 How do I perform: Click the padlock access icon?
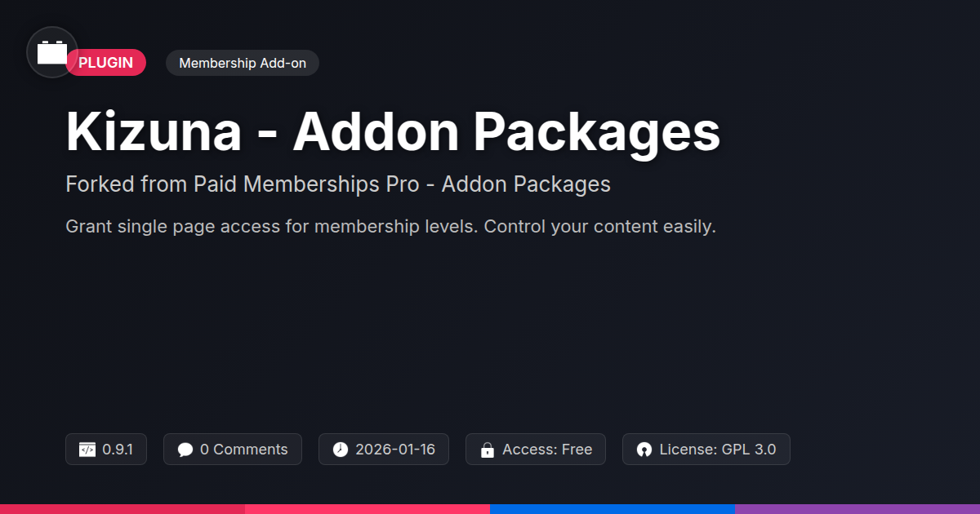(488, 450)
